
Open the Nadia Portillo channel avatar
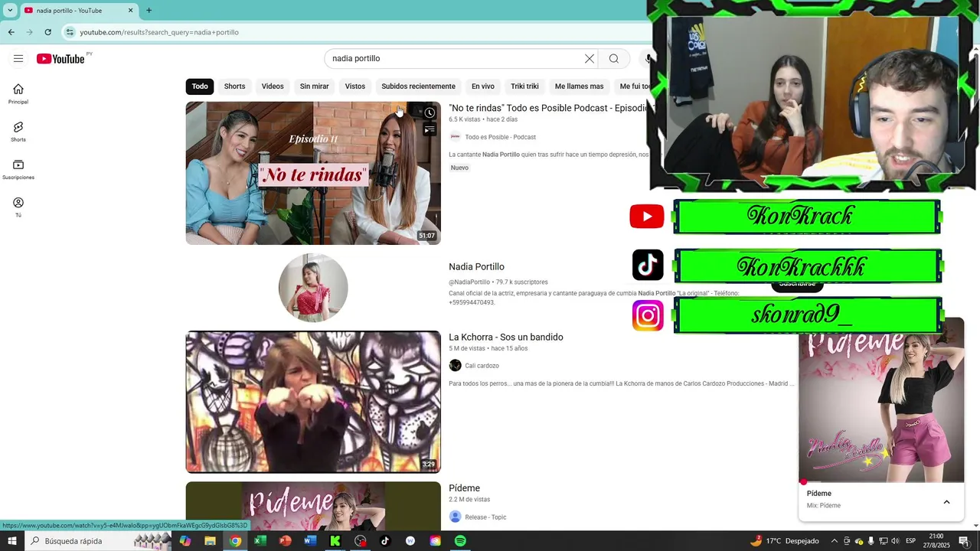coord(313,288)
